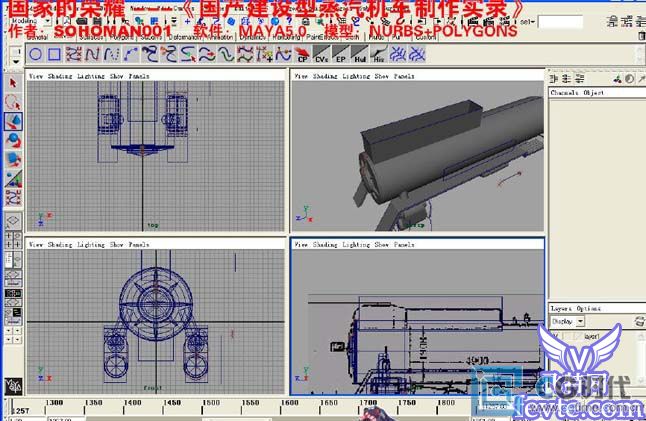The height and width of the screenshot is (421, 646).
Task: Select the layer1 entry in layer editor
Action: coord(592,337)
